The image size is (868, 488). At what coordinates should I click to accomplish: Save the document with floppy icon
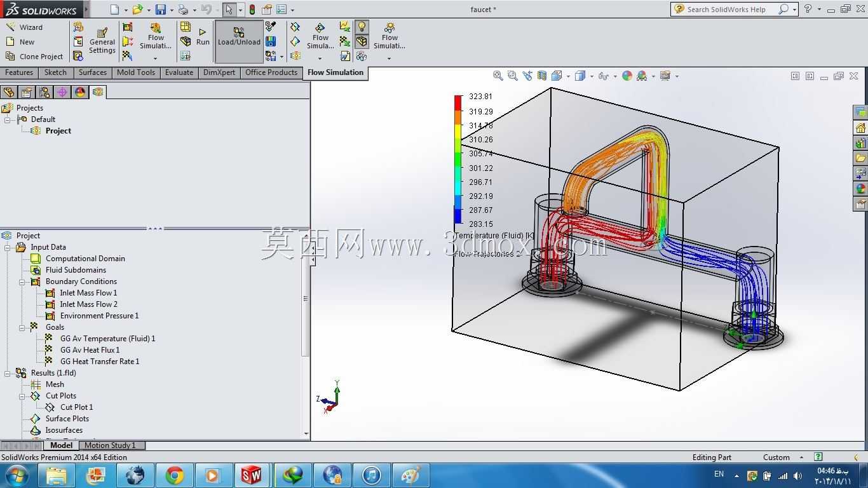[160, 10]
